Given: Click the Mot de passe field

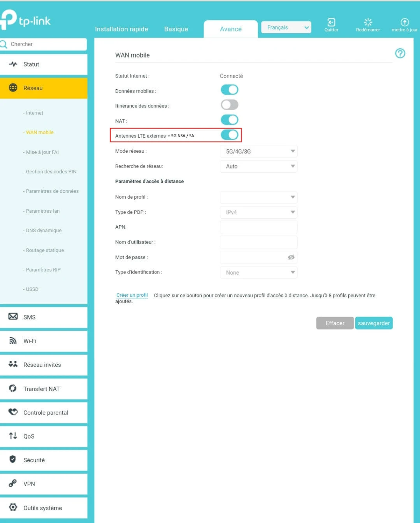Looking at the screenshot, I should [259, 257].
